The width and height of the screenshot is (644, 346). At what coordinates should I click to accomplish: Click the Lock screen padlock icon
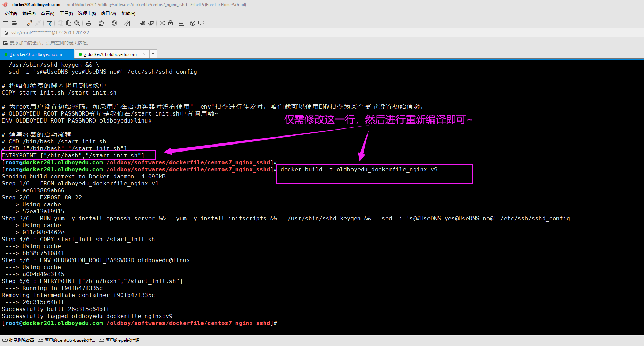click(171, 23)
